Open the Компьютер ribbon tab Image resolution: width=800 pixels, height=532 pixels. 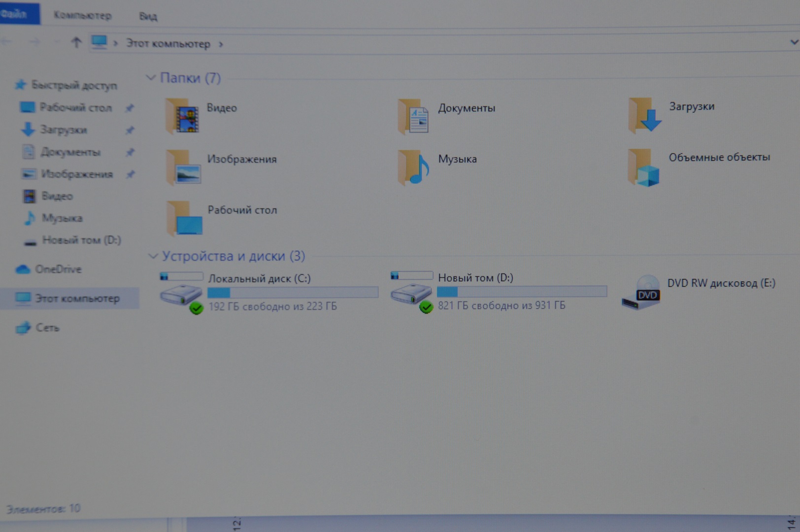(x=82, y=15)
